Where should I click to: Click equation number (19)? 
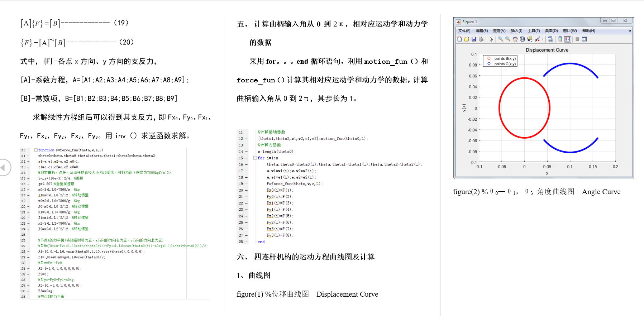pyautogui.click(x=121, y=23)
